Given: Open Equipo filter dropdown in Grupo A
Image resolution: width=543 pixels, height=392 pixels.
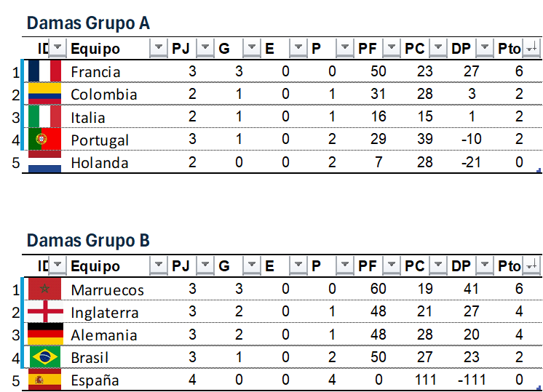Looking at the screenshot, I should coord(159,49).
